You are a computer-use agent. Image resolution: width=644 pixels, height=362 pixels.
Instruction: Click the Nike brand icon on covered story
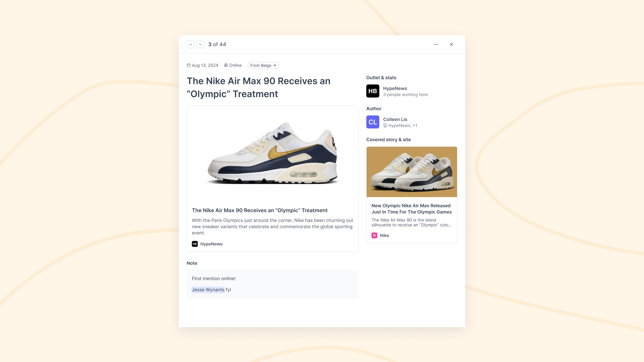[x=374, y=235]
